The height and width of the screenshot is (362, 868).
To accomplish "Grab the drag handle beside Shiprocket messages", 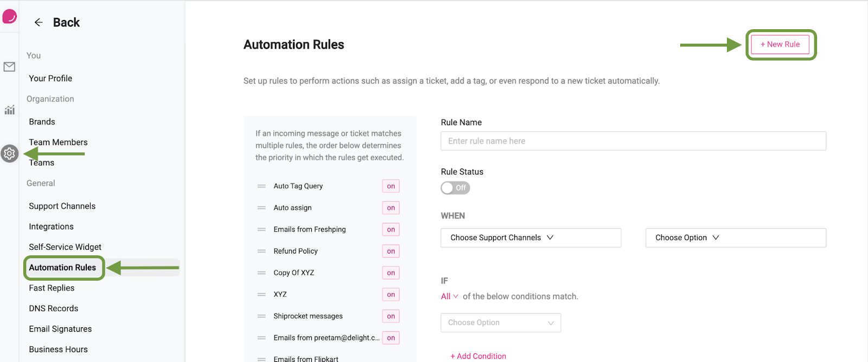I will coord(261,316).
